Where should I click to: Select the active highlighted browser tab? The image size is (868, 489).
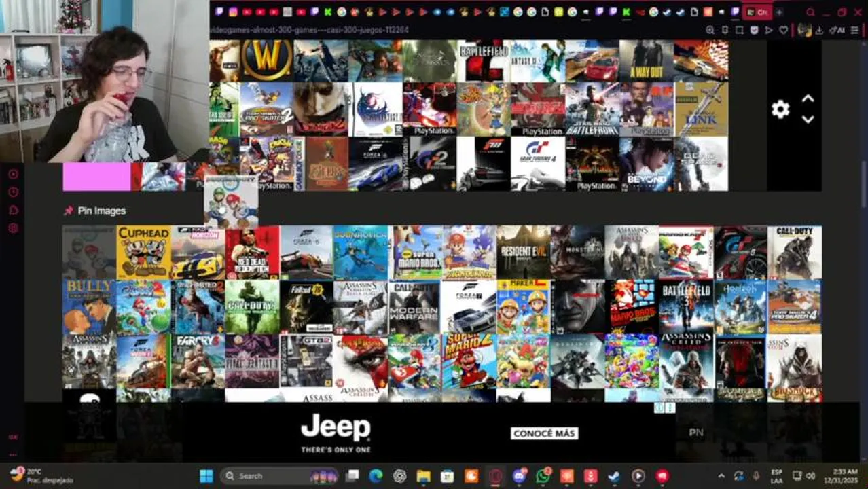point(757,12)
